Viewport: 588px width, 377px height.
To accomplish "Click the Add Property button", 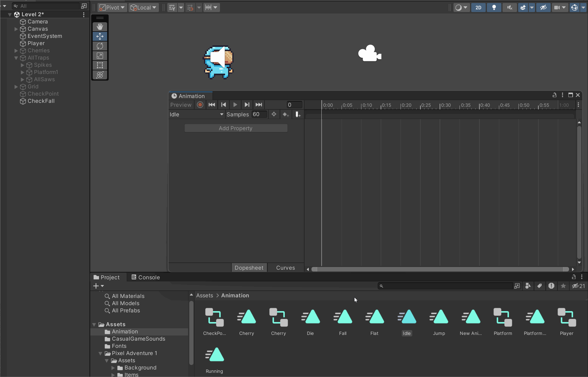I will pyautogui.click(x=236, y=128).
